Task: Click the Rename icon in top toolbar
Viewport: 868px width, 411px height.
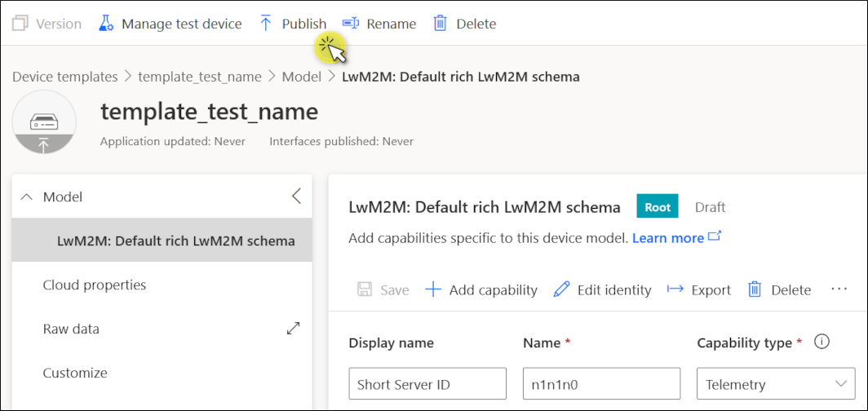Action: coord(351,24)
